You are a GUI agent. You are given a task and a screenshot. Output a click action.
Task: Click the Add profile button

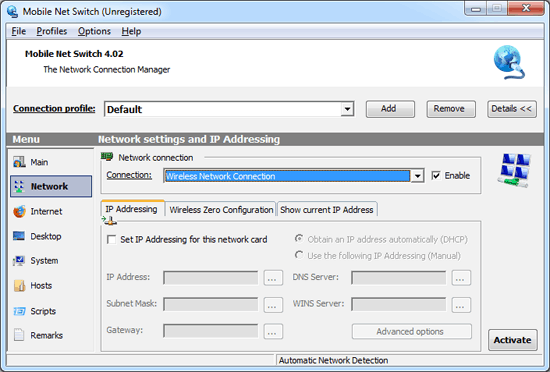pos(390,109)
